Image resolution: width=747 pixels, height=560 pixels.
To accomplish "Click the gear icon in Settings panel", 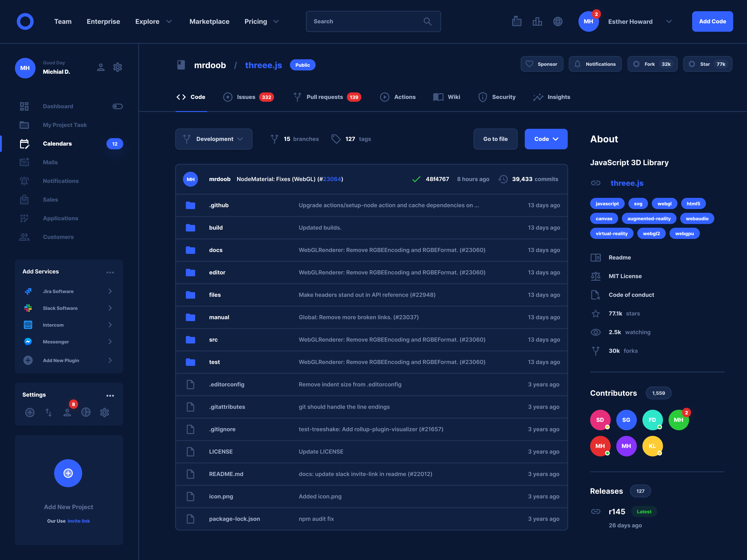I will click(x=104, y=412).
